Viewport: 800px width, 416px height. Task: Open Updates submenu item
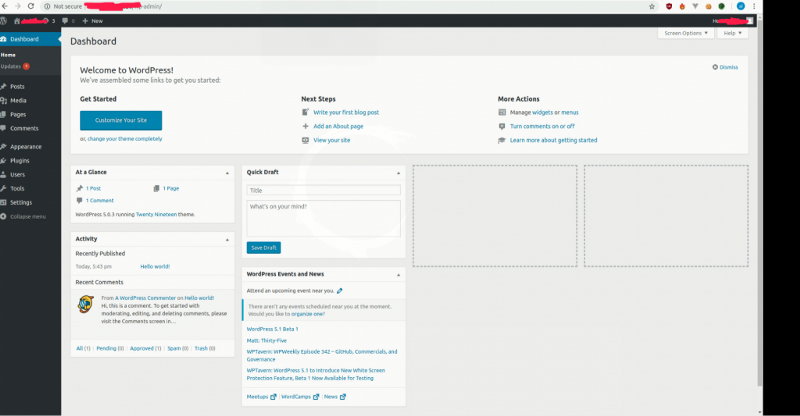click(x=15, y=66)
